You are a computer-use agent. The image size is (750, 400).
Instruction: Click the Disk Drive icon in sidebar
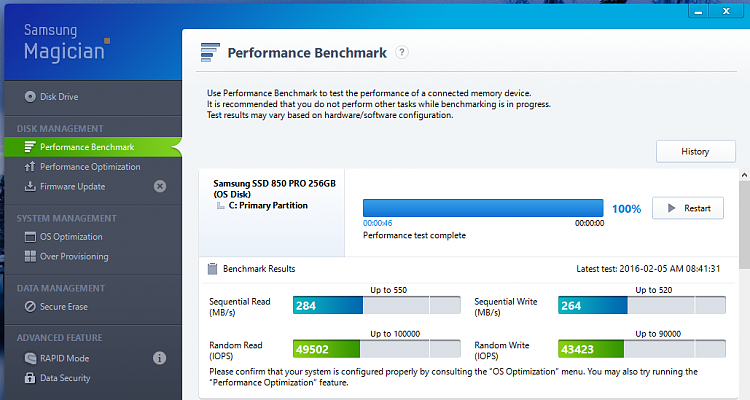30,97
